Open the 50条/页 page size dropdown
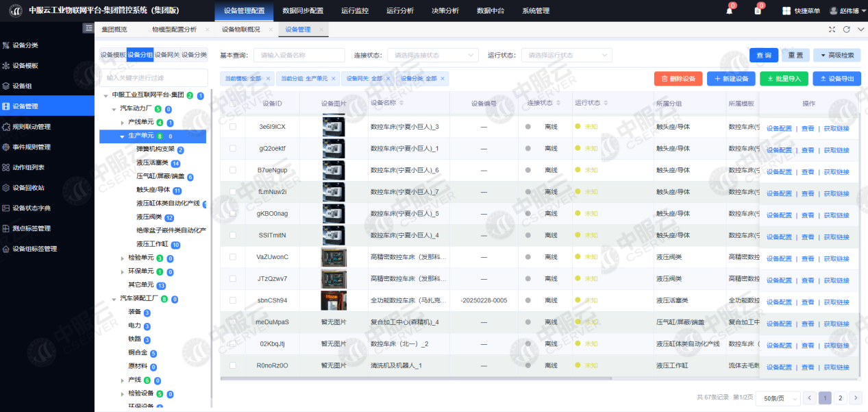868x412 pixels. [779, 398]
